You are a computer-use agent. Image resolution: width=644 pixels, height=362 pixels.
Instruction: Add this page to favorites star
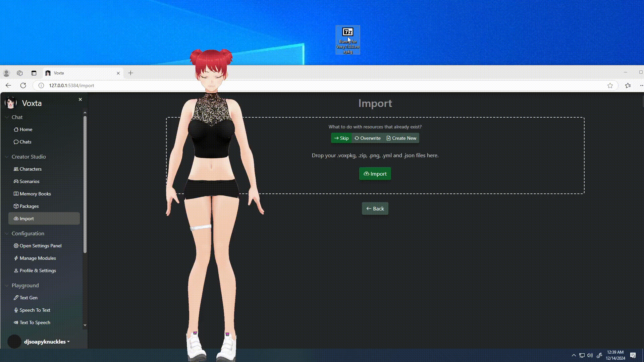point(610,85)
